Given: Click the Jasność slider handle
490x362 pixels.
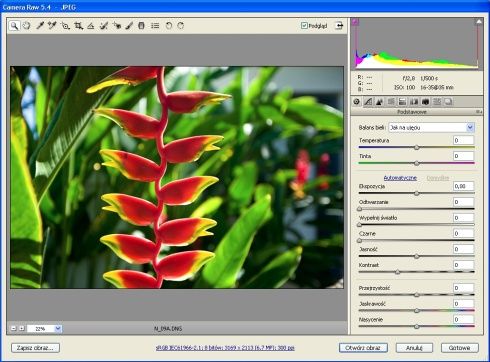Looking at the screenshot, I should coord(416,256).
